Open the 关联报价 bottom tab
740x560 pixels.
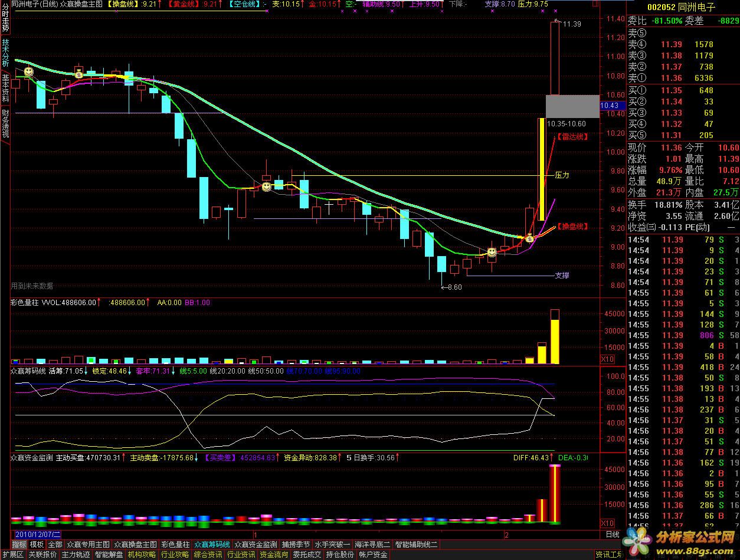[42, 555]
